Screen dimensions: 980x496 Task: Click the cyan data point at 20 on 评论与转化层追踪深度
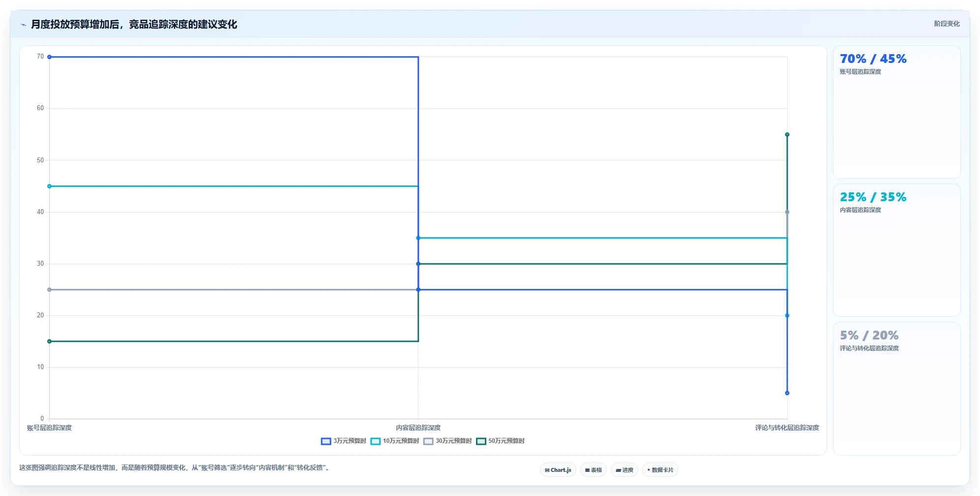(787, 315)
